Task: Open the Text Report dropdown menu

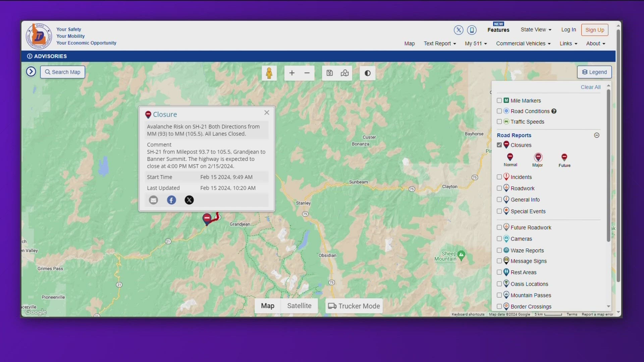Action: (x=439, y=43)
